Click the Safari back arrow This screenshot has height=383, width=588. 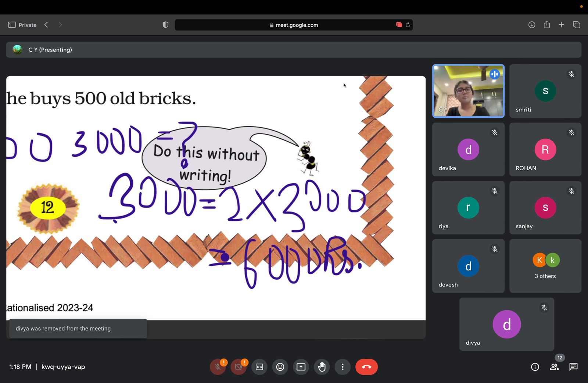pyautogui.click(x=46, y=25)
